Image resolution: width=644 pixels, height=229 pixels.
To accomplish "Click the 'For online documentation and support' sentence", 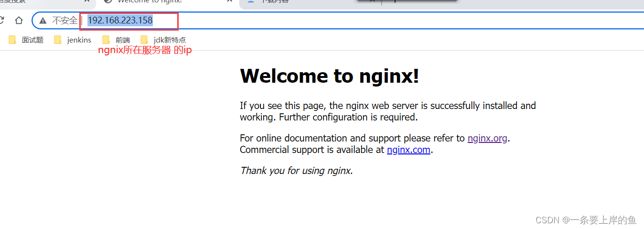I will (375, 138).
